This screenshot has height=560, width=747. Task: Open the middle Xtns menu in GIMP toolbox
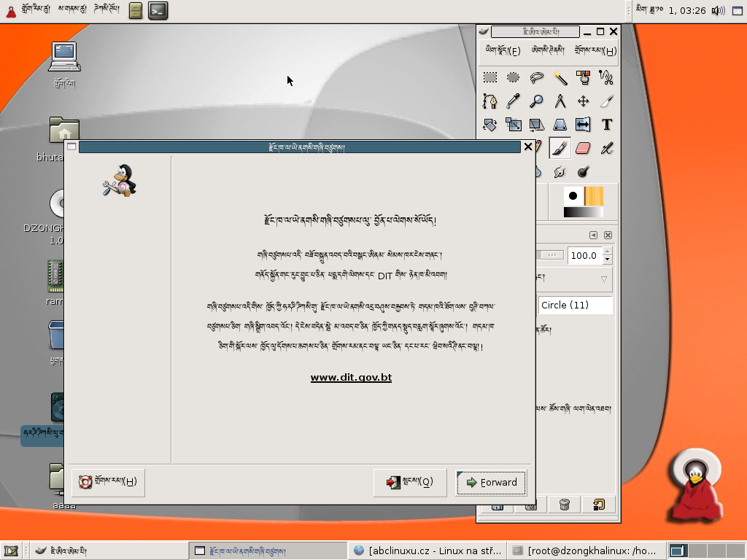pos(548,50)
